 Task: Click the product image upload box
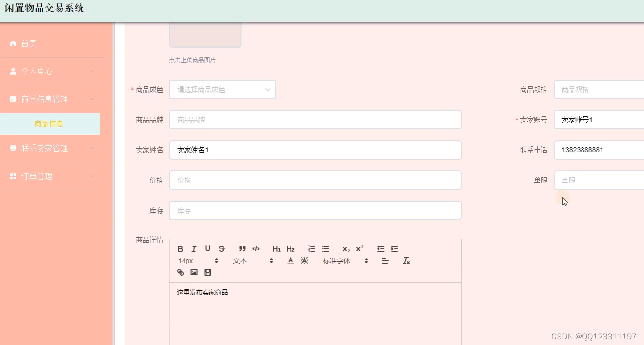[206, 35]
